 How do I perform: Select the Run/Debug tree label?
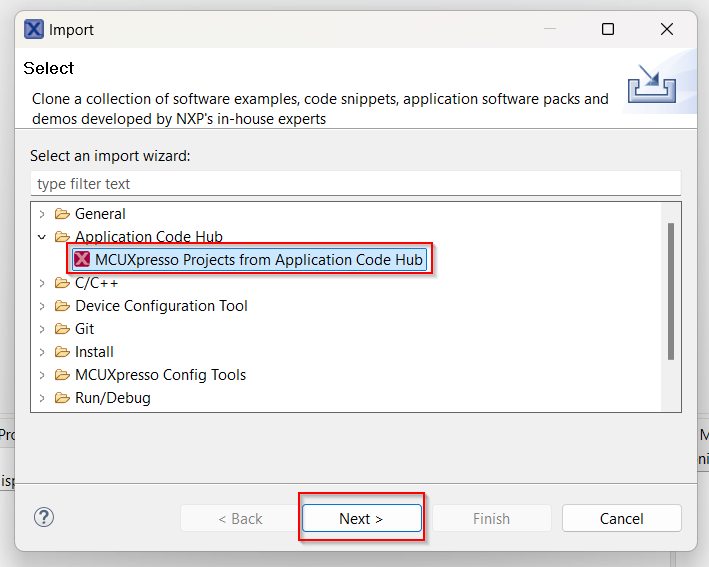coord(113,398)
